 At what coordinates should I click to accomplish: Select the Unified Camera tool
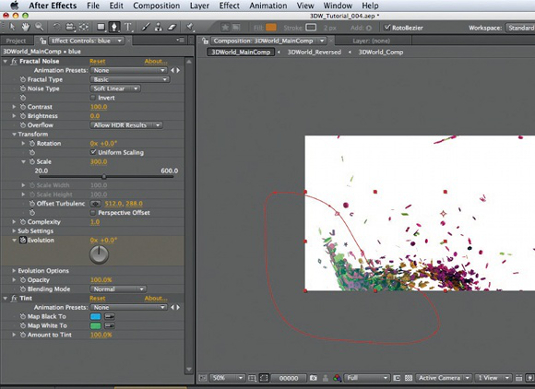pyautogui.click(x=70, y=27)
